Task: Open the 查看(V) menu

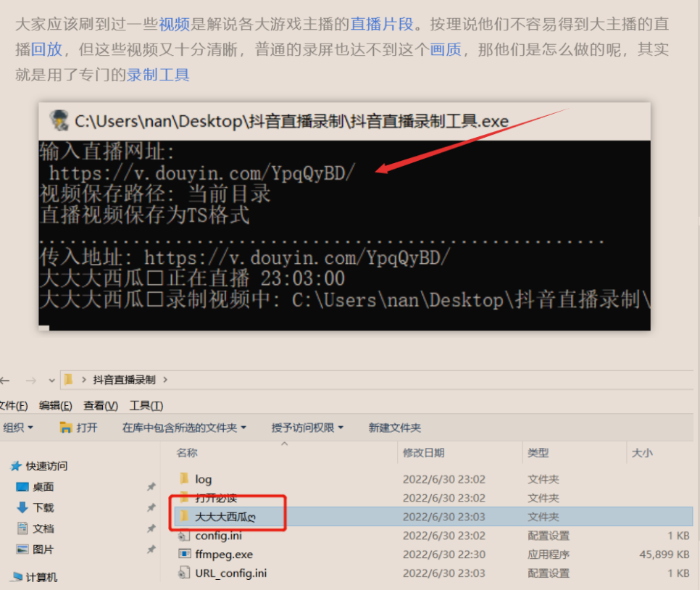Action: pyautogui.click(x=101, y=405)
